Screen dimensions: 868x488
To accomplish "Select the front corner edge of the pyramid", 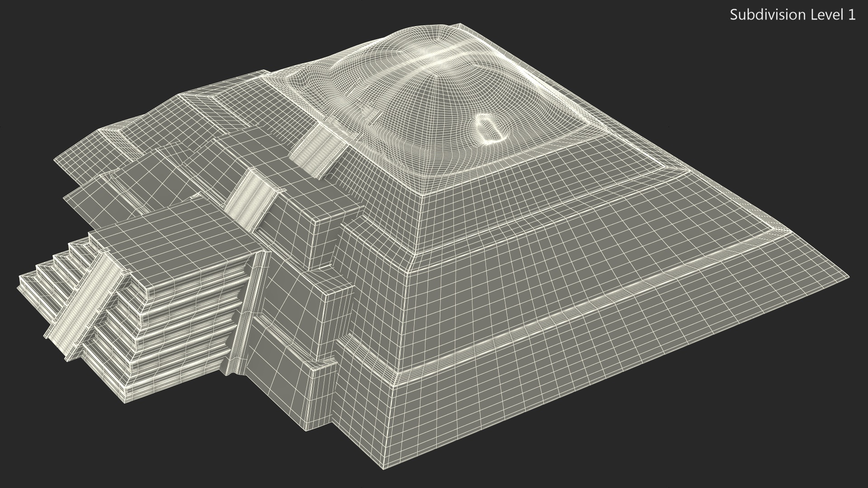I will tap(402, 316).
